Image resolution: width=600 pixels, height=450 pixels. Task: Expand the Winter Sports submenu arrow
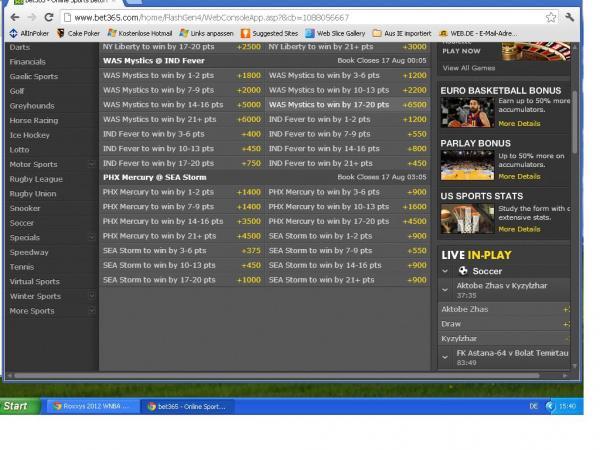[91, 296]
